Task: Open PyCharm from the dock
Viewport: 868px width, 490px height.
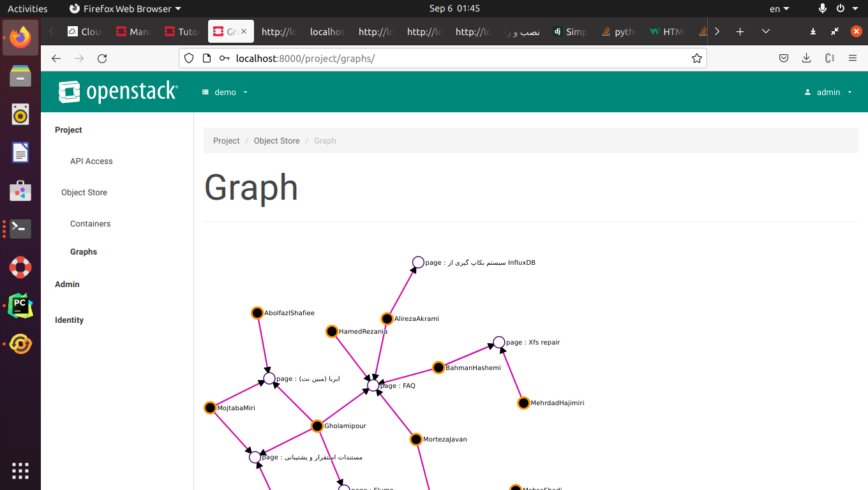Action: (20, 306)
